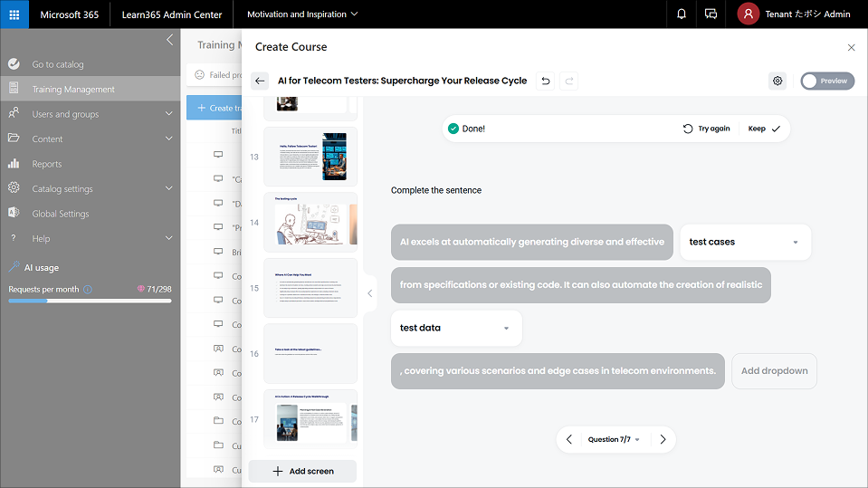Toggle the Preview switch on
Image resolution: width=868 pixels, height=488 pixels.
(x=826, y=81)
